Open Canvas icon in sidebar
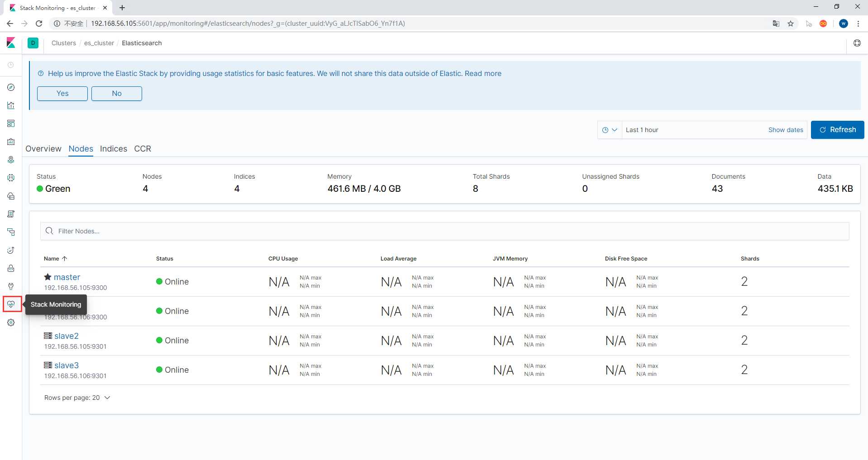The image size is (868, 460). coord(11,142)
